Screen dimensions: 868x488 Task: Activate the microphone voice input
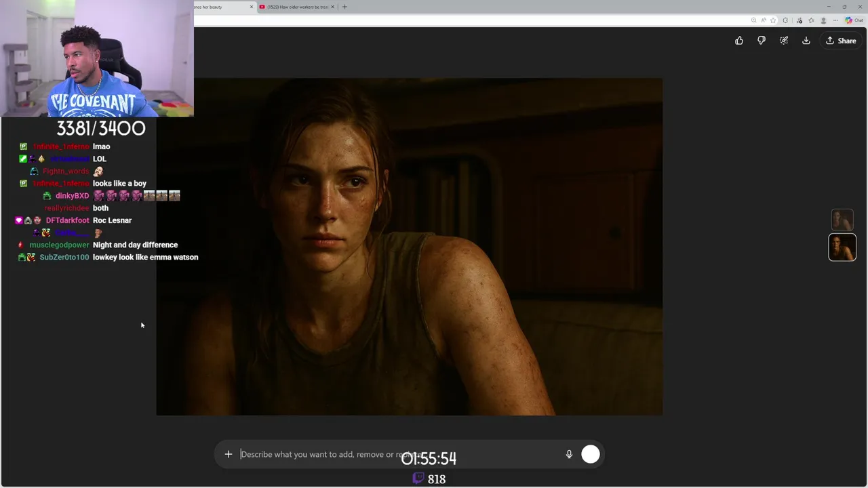point(569,454)
